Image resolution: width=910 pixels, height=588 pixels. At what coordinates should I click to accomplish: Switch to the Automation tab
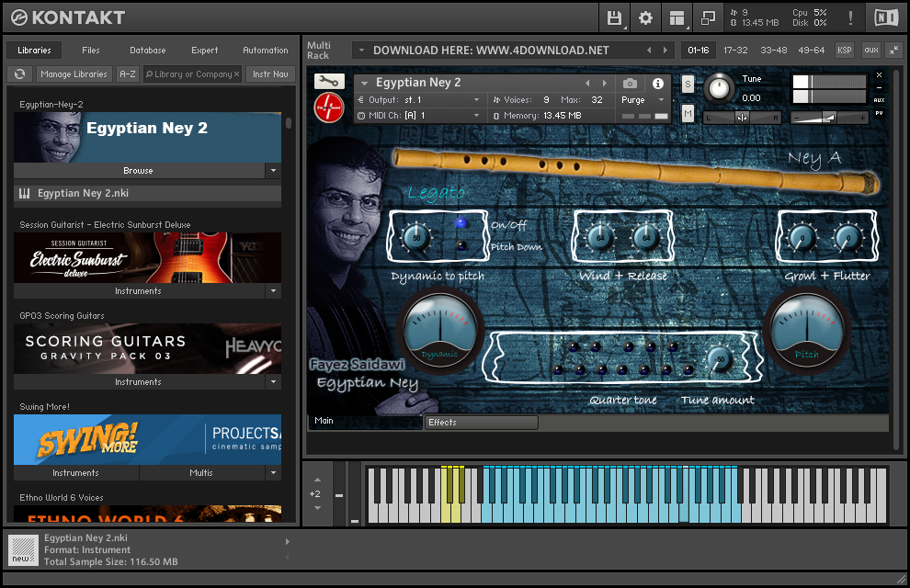coord(266,51)
